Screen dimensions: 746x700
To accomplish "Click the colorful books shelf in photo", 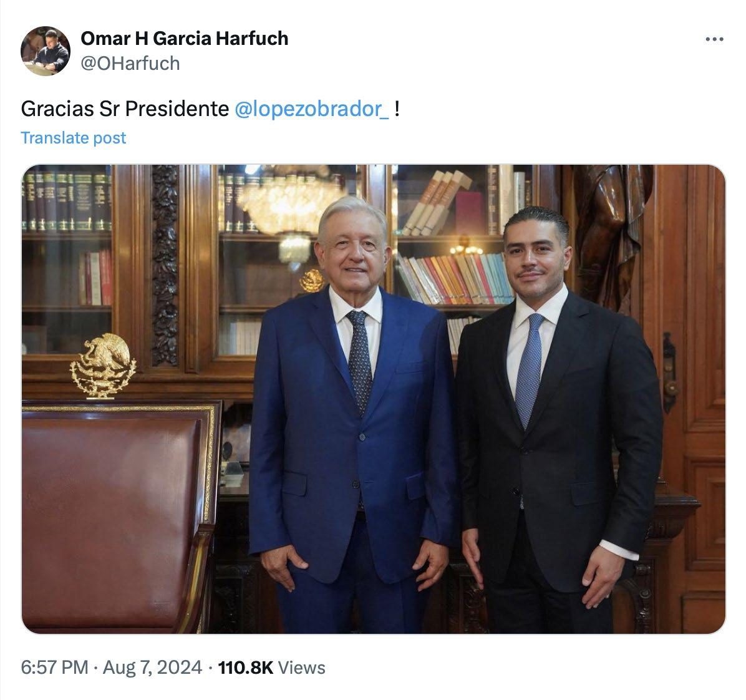I will [454, 279].
